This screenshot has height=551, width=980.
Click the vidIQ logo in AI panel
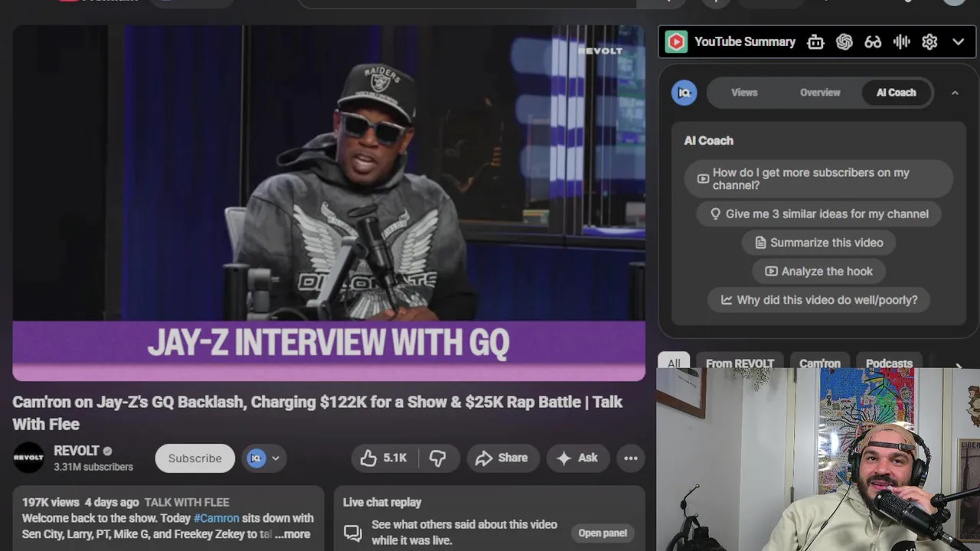click(x=684, y=93)
